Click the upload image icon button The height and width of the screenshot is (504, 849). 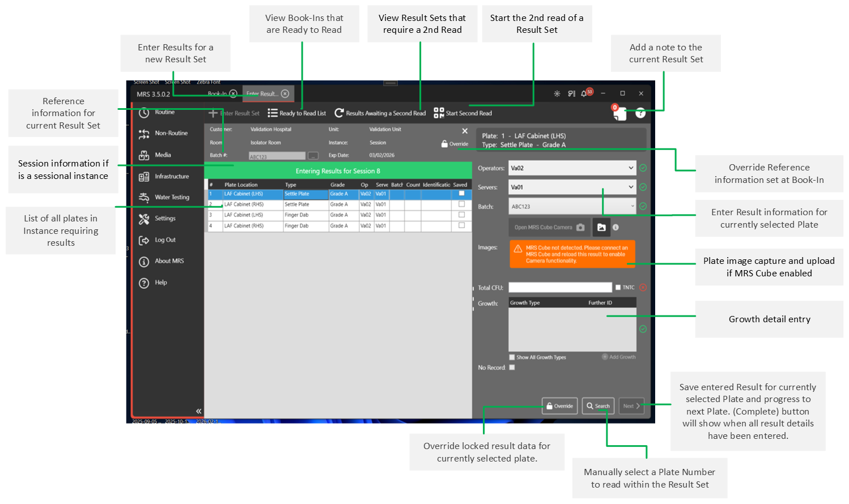[601, 228]
